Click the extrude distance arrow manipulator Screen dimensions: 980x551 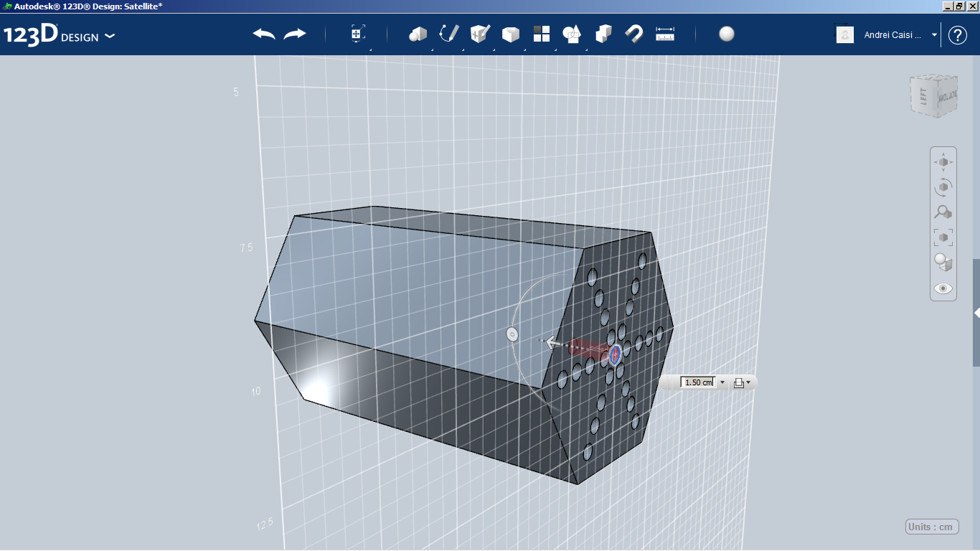tap(554, 343)
